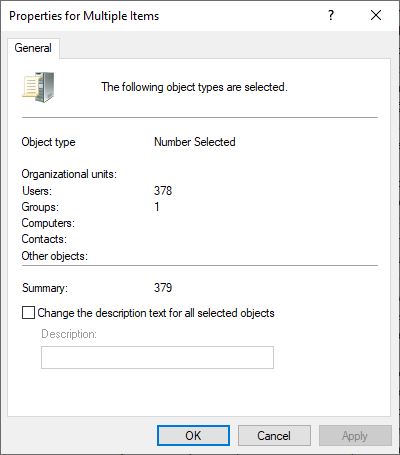Click the Organizational units label
Screen dimensions: 400x455
(69, 174)
